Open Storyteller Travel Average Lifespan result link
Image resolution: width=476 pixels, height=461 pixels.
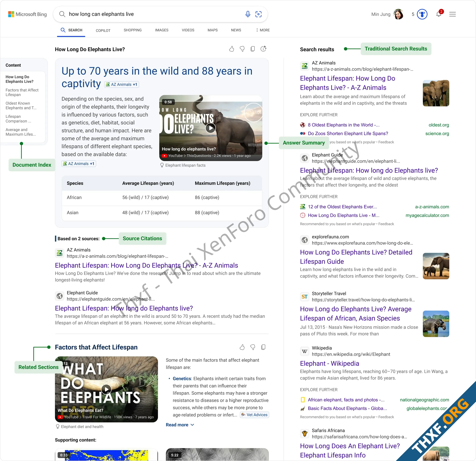356,314
